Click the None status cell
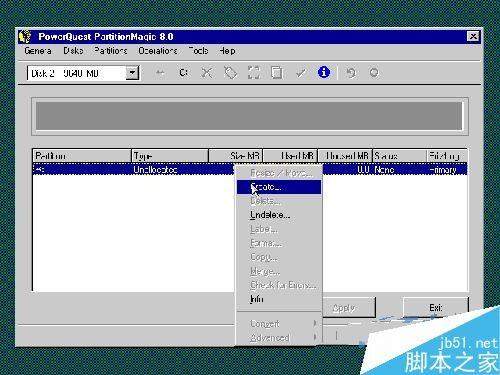This screenshot has width=500, height=375. tap(384, 170)
